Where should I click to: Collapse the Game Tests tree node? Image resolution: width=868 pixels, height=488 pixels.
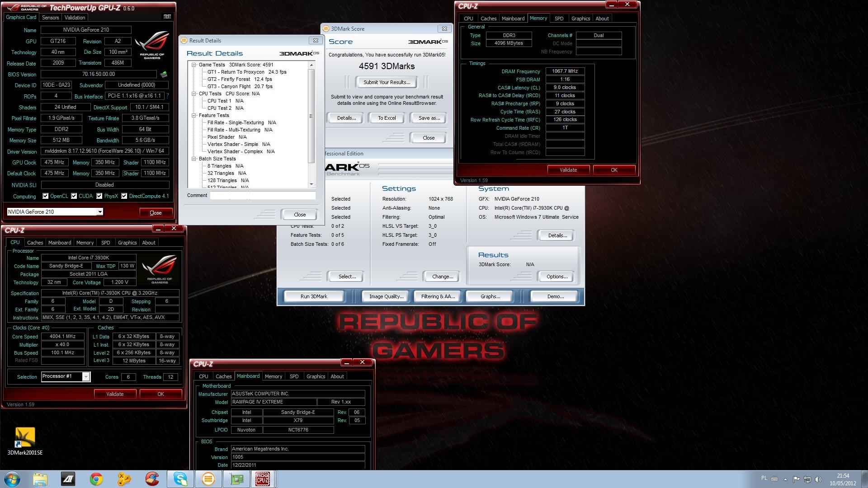point(193,65)
